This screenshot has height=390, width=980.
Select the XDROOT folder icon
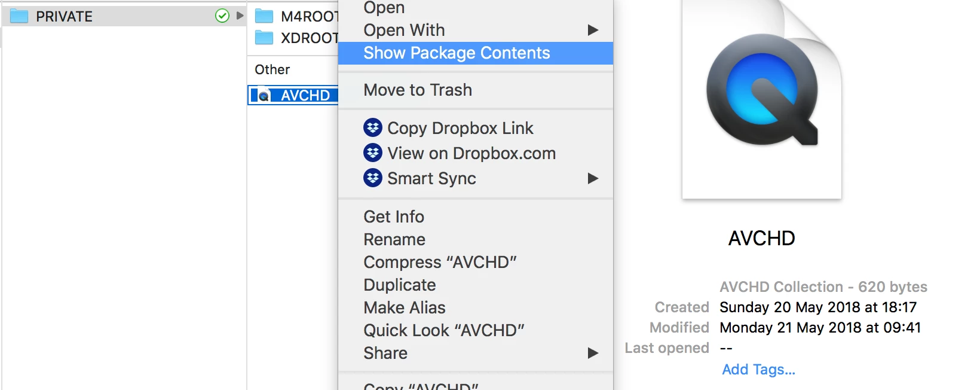click(x=264, y=38)
